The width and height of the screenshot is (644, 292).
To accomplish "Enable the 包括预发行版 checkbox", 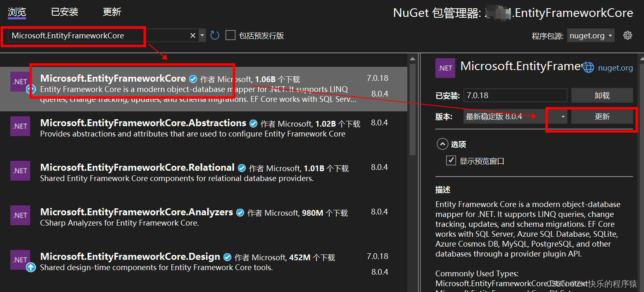I will click(x=231, y=35).
